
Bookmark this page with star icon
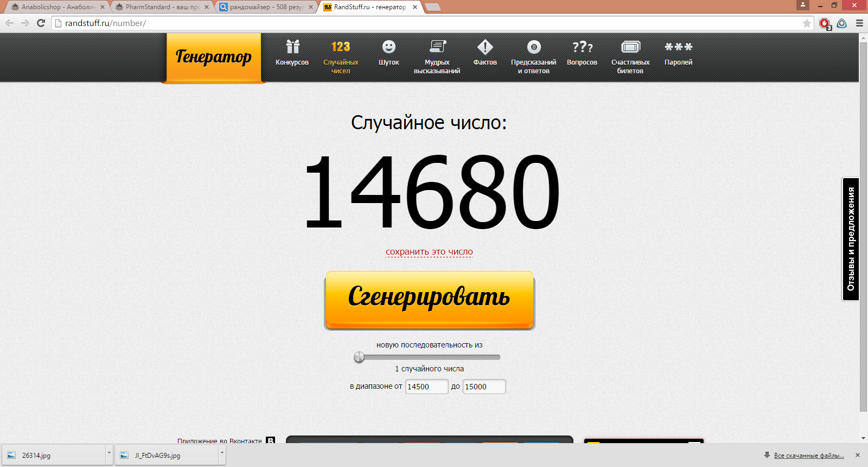click(x=807, y=23)
